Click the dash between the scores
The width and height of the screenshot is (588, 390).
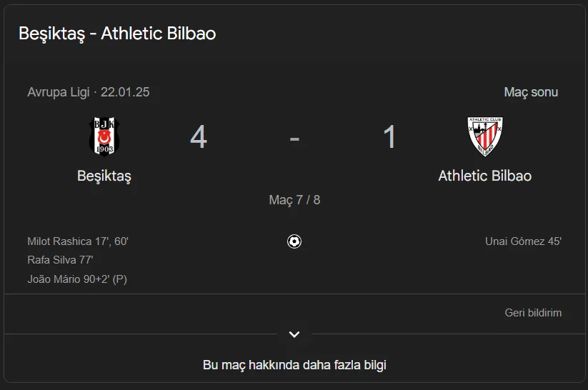294,137
